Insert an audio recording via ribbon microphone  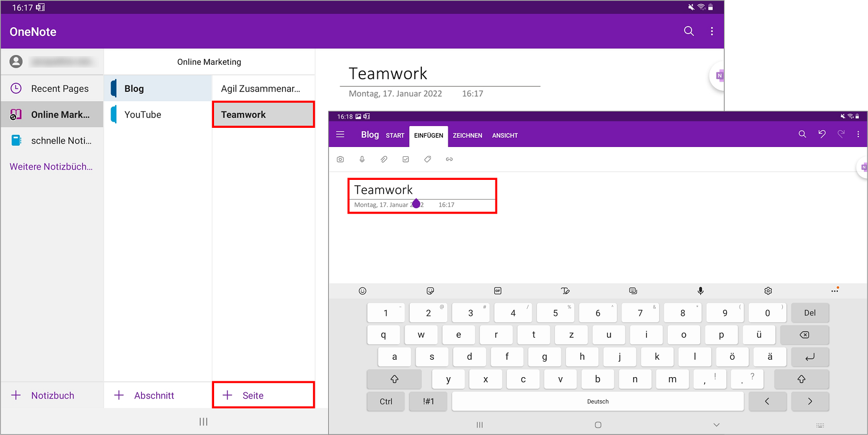(362, 159)
